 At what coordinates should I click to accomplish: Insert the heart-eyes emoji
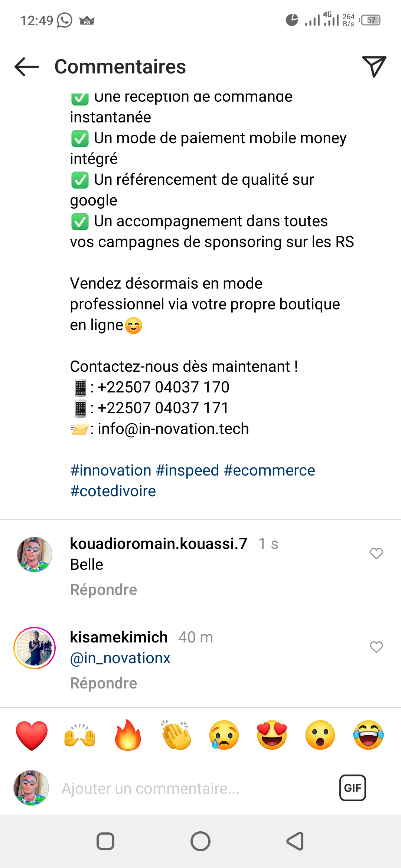pos(272,735)
